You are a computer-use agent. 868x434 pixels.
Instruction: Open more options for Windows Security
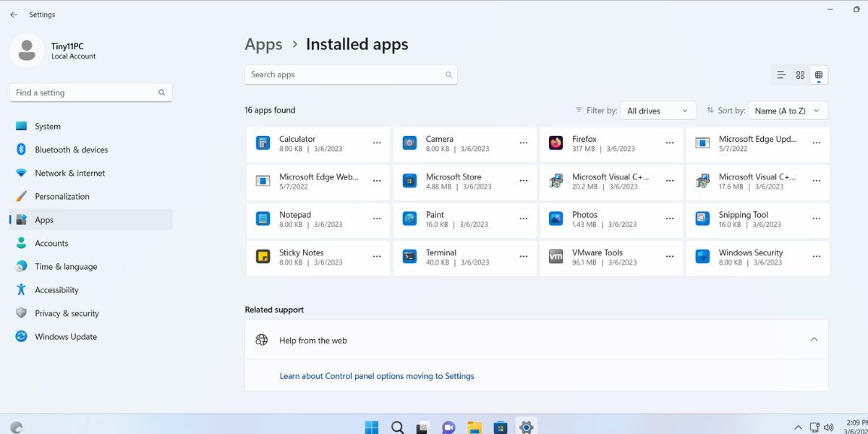(x=817, y=257)
